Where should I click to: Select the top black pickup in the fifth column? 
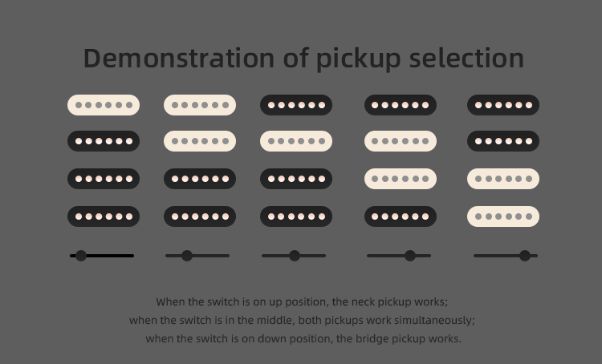[503, 105]
